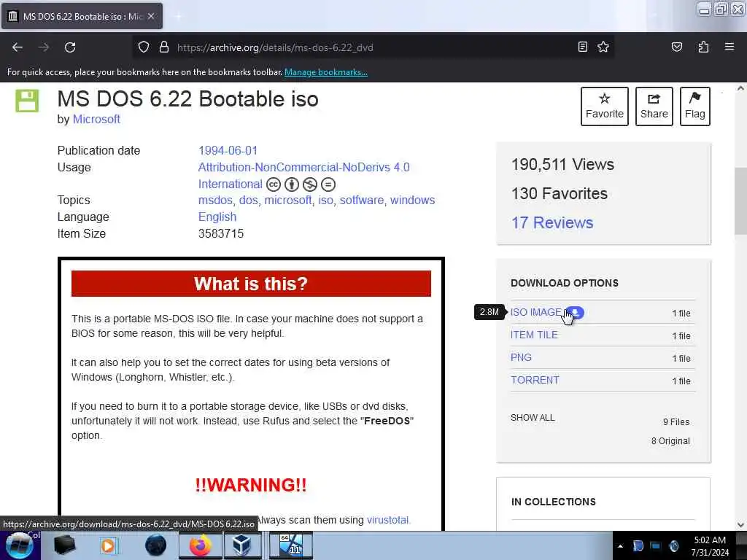Viewport: 747px width, 560px height.
Task: Click the page vertical scrollbar thumb
Action: pyautogui.click(x=740, y=201)
